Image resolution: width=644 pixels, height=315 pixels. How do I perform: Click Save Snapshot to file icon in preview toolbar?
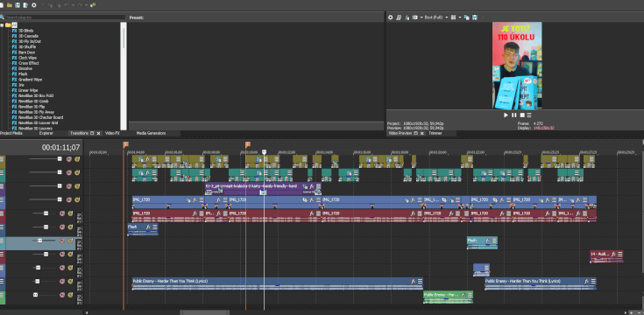click(475, 17)
